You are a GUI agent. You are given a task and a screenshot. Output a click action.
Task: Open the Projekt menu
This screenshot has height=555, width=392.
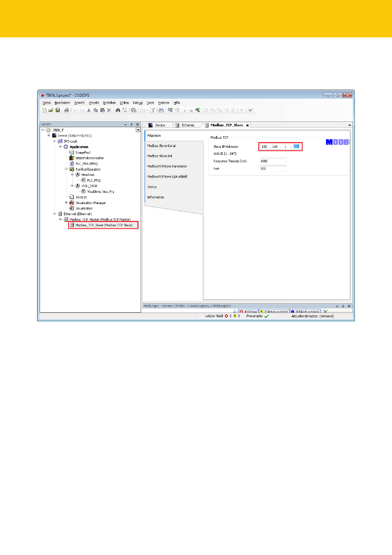click(94, 103)
